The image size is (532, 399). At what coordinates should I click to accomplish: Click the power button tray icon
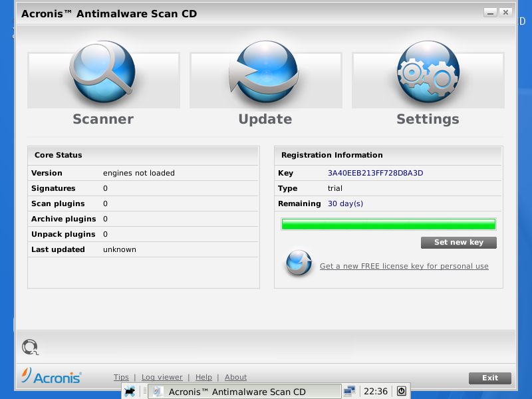tap(402, 391)
